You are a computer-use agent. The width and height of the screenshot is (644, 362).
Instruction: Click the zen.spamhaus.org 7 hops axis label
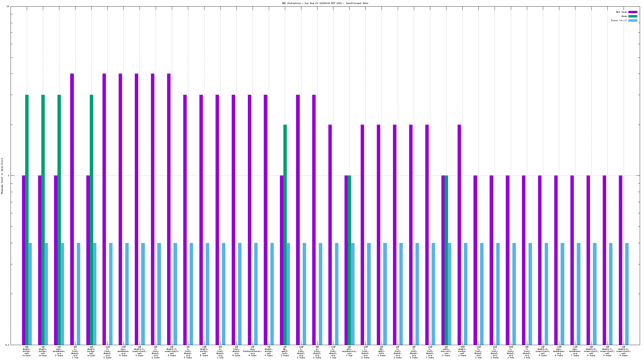point(575,351)
